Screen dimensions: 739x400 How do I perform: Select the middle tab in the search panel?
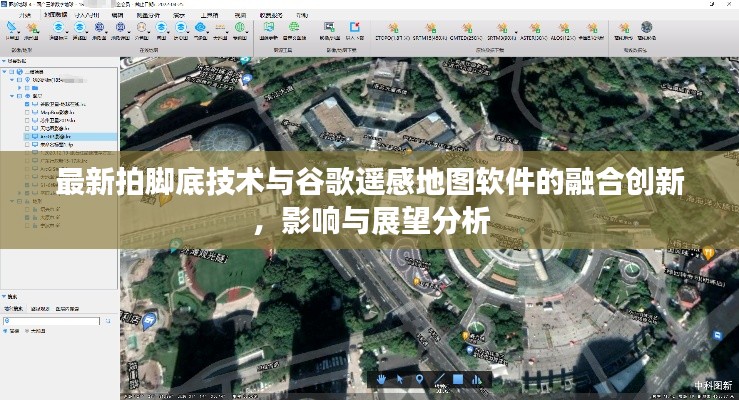click(40, 309)
